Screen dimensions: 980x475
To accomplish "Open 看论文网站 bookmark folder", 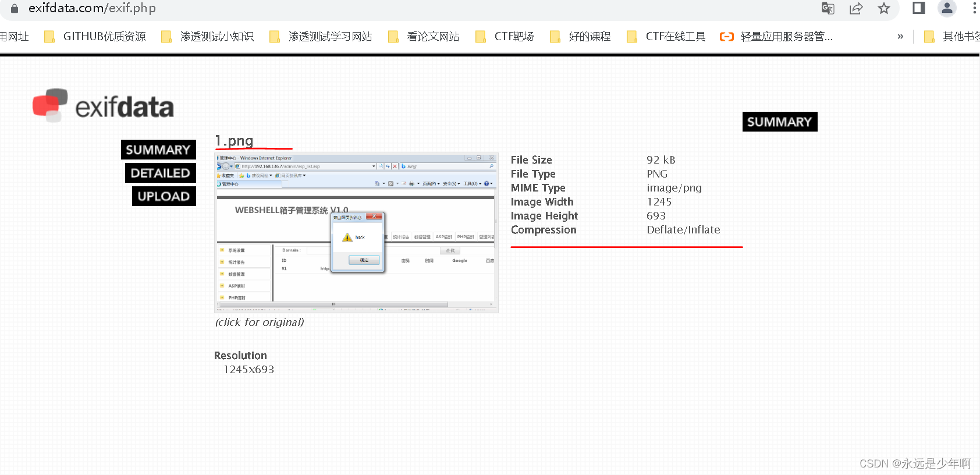I will [424, 37].
